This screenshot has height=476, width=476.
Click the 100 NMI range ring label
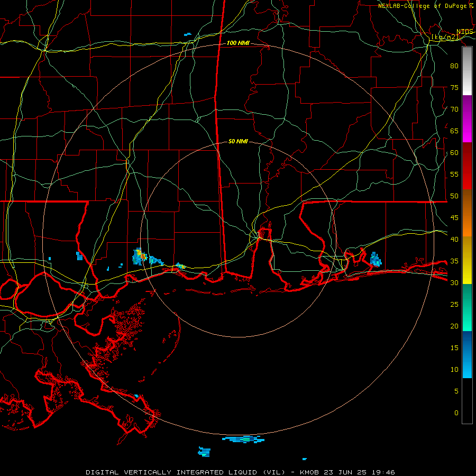point(238,43)
